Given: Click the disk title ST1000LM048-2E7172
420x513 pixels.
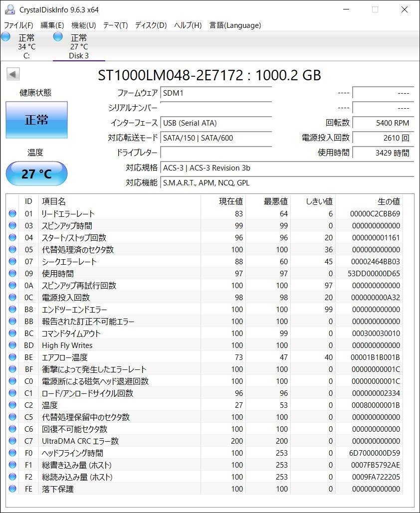Looking at the screenshot, I should 171,75.
